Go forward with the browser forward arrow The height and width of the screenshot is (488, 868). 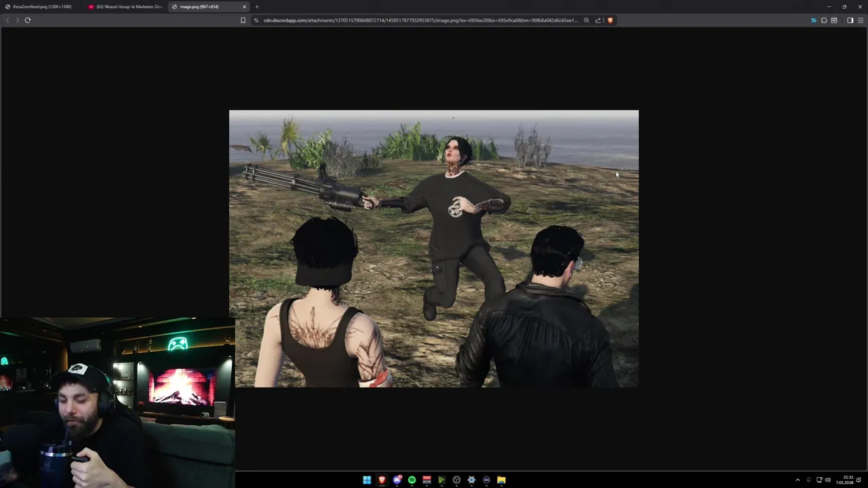point(18,20)
